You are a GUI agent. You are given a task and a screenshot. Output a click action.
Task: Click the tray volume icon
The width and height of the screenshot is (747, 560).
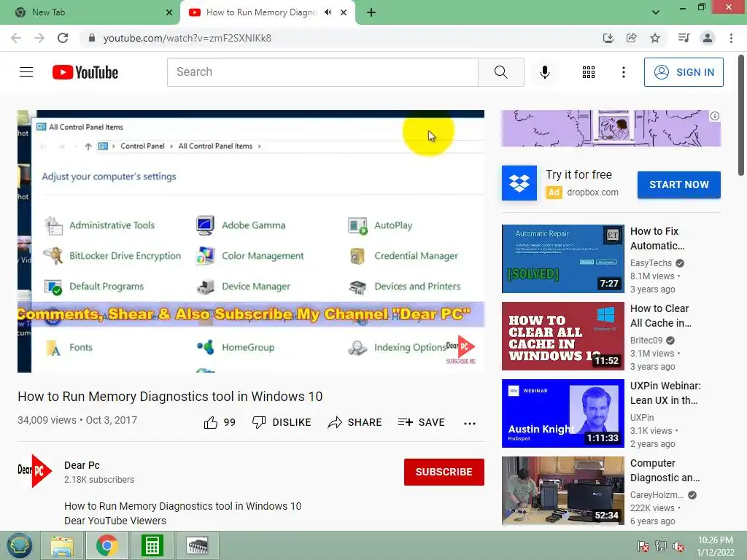(x=678, y=546)
